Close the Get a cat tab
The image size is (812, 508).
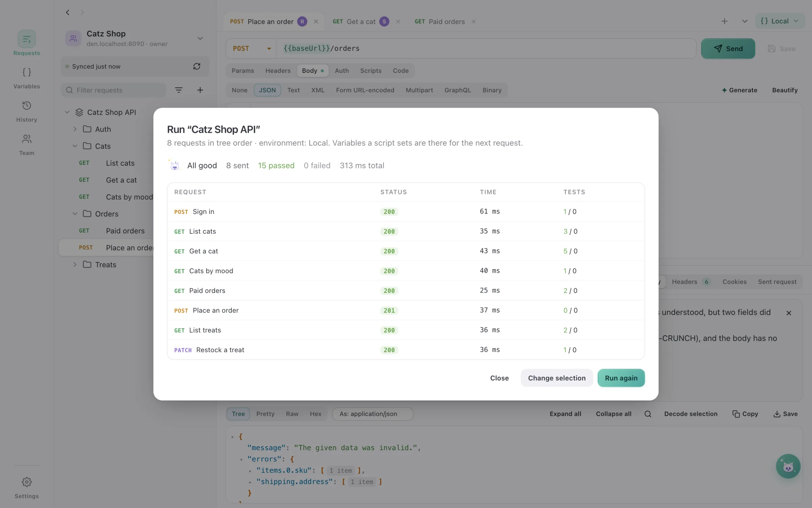tap(398, 22)
